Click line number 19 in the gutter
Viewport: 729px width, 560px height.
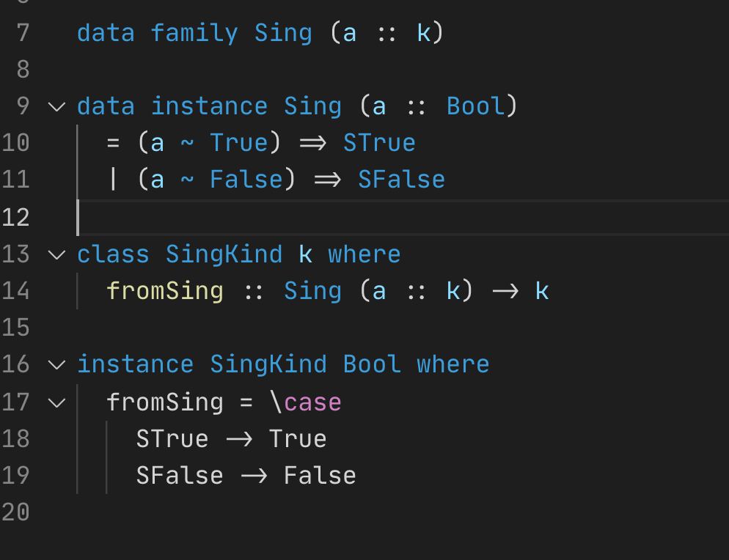coord(15,476)
